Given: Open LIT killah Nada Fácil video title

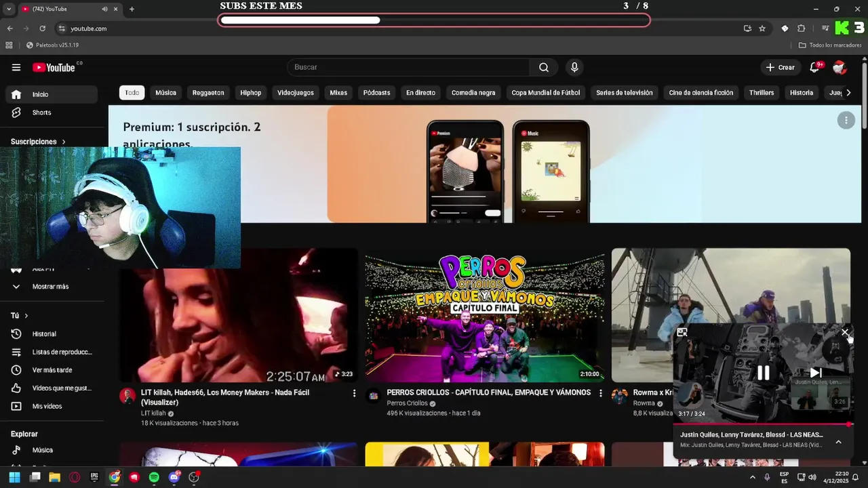Looking at the screenshot, I should [225, 397].
